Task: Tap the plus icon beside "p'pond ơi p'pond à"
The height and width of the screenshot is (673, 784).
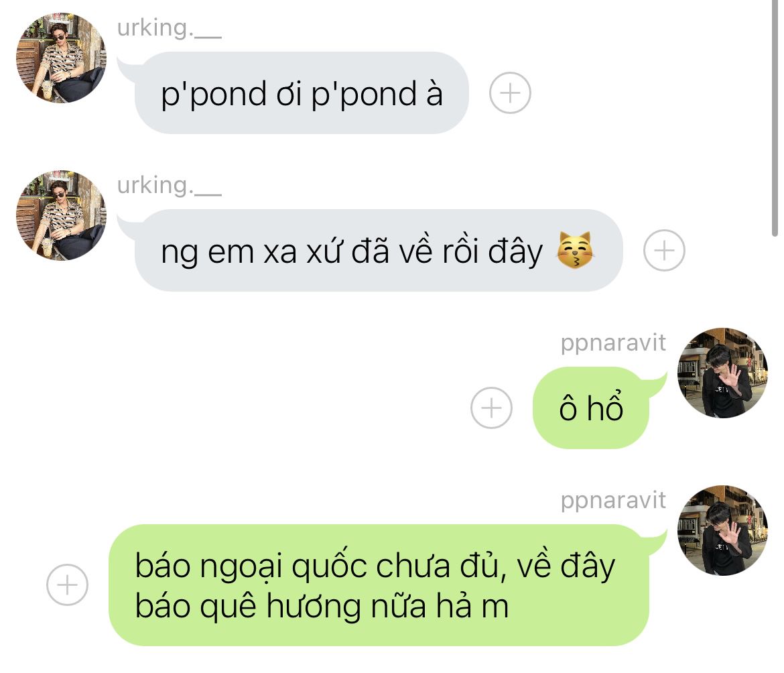Action: tap(509, 93)
